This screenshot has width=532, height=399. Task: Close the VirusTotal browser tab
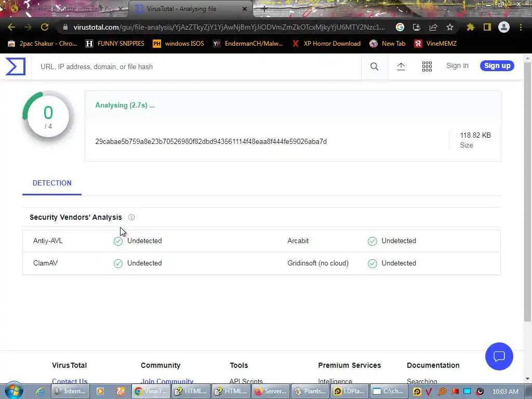pyautogui.click(x=244, y=9)
